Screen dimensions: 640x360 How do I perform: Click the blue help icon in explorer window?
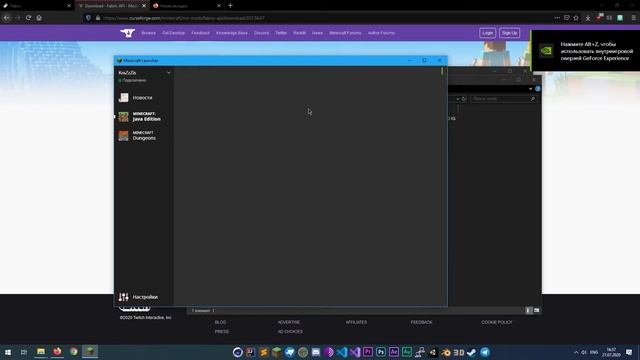pos(538,89)
